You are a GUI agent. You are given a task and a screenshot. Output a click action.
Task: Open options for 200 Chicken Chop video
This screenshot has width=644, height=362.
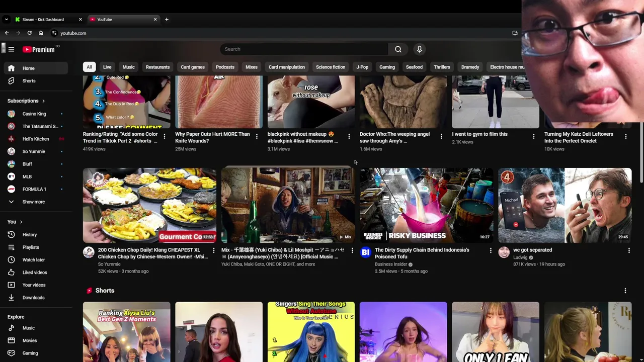(213, 250)
